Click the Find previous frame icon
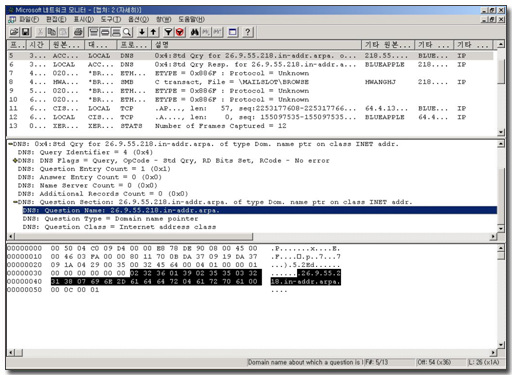The width and height of the screenshot is (512, 375). click(x=217, y=32)
